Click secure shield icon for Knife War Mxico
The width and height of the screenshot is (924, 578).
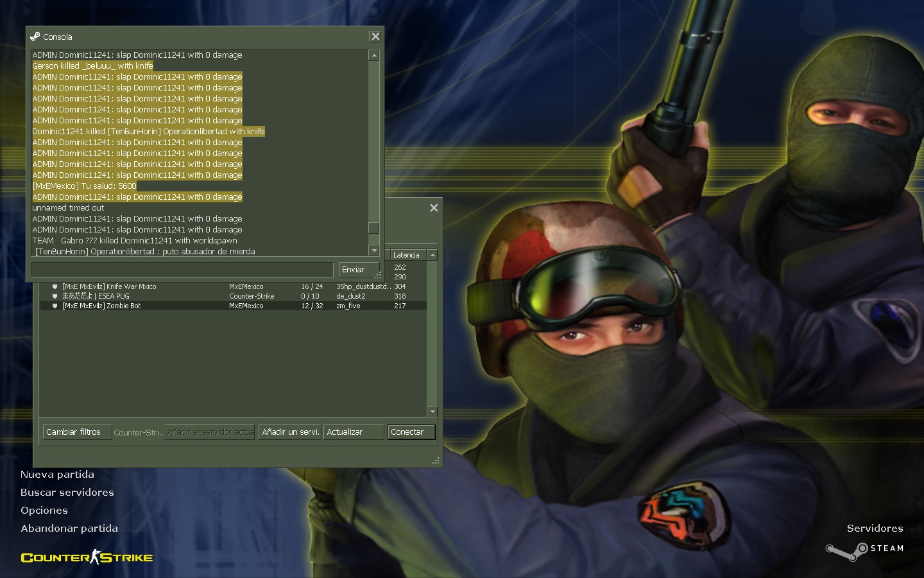[x=55, y=286]
